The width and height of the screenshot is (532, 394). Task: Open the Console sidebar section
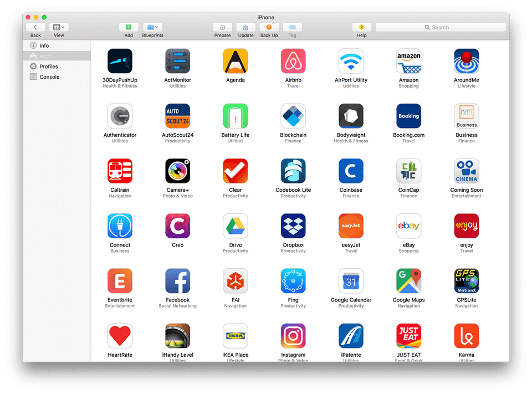point(57,77)
